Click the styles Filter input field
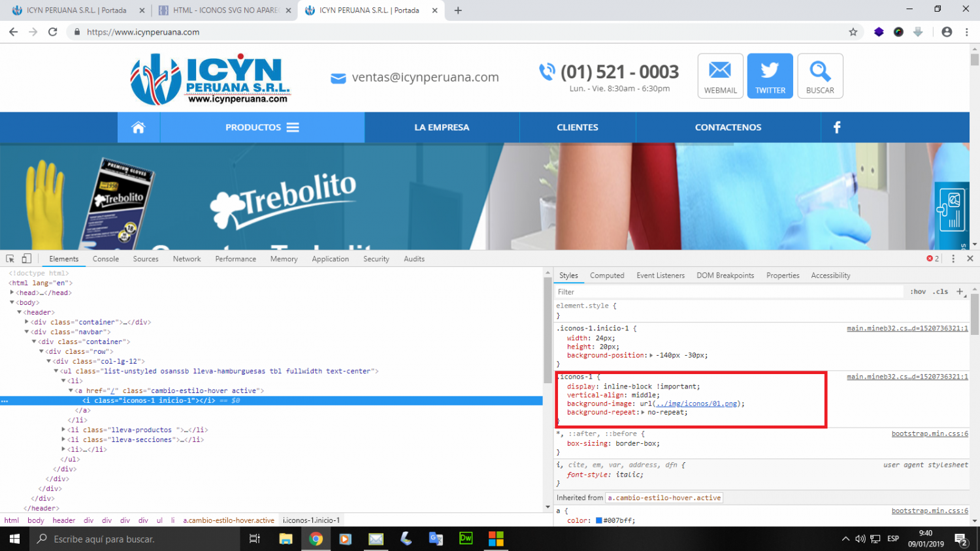980x551 pixels. coord(730,292)
